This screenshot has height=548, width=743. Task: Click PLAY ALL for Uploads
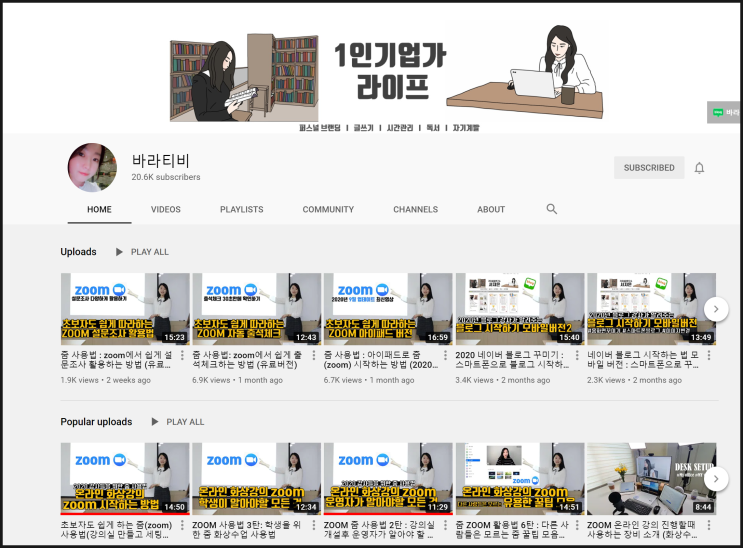pyautogui.click(x=150, y=252)
